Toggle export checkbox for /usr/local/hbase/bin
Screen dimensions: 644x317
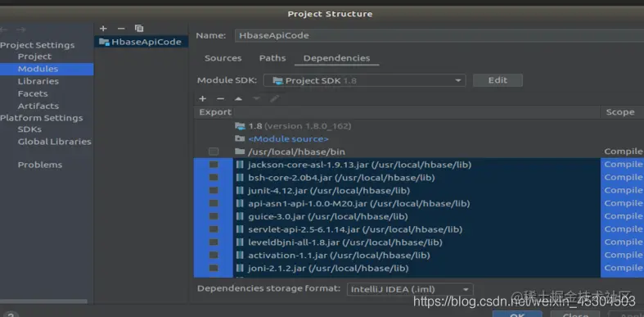coord(213,152)
